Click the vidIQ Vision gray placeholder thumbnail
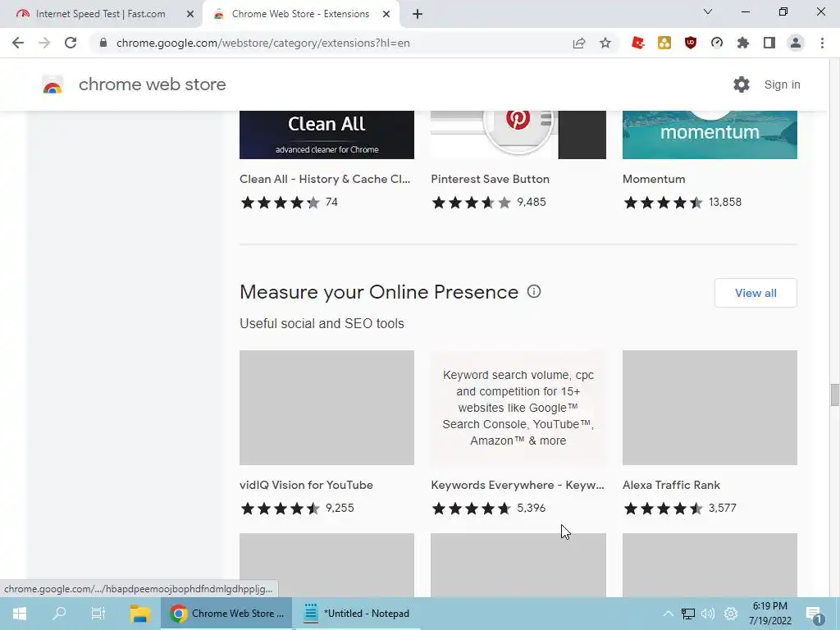The width and height of the screenshot is (840, 630). pyautogui.click(x=326, y=408)
